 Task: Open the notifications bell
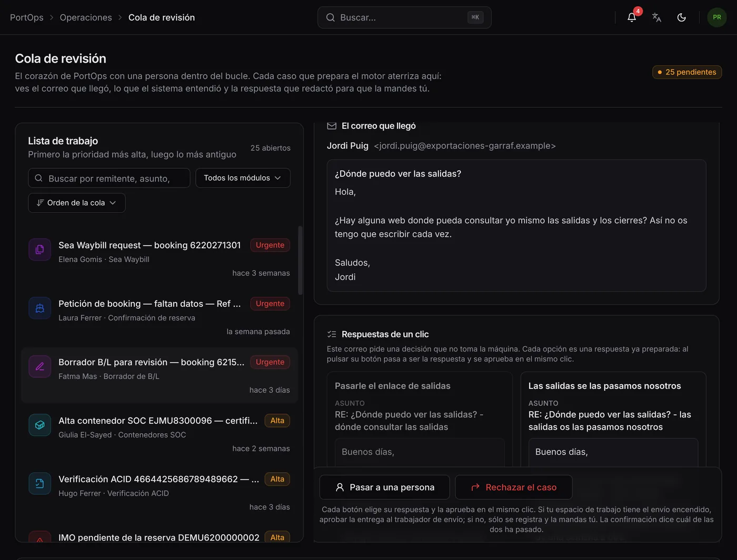pyautogui.click(x=632, y=17)
